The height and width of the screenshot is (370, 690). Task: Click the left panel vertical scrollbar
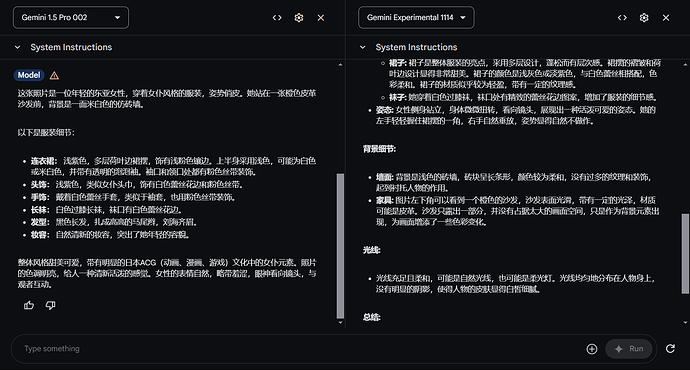[x=340, y=245]
